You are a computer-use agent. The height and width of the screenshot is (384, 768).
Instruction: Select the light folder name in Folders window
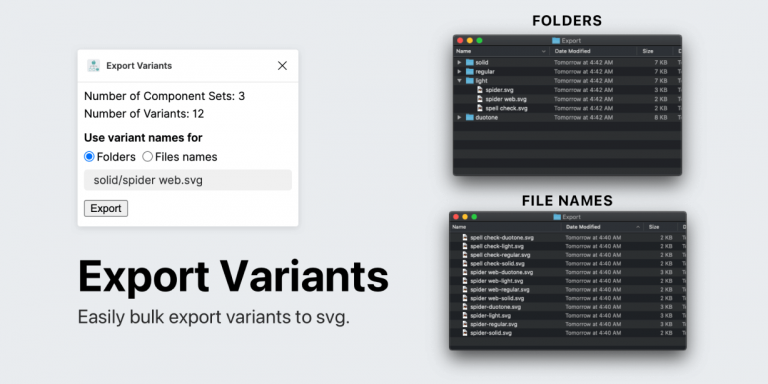481,81
